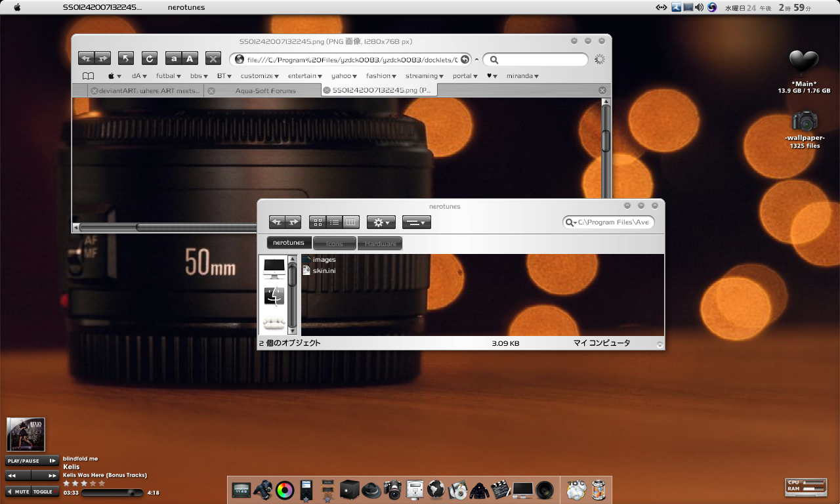Screen dimensions: 840x504
Task: Decrease text size with small 'a' button
Action: pos(173,58)
